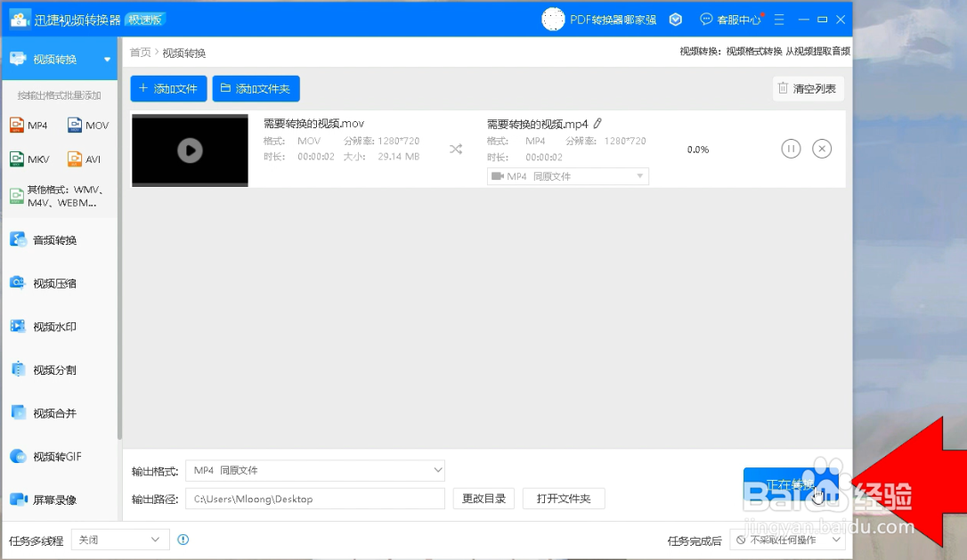Screen dimensions: 967x560
Task: Click the 添加文件 add file button
Action: coord(168,88)
